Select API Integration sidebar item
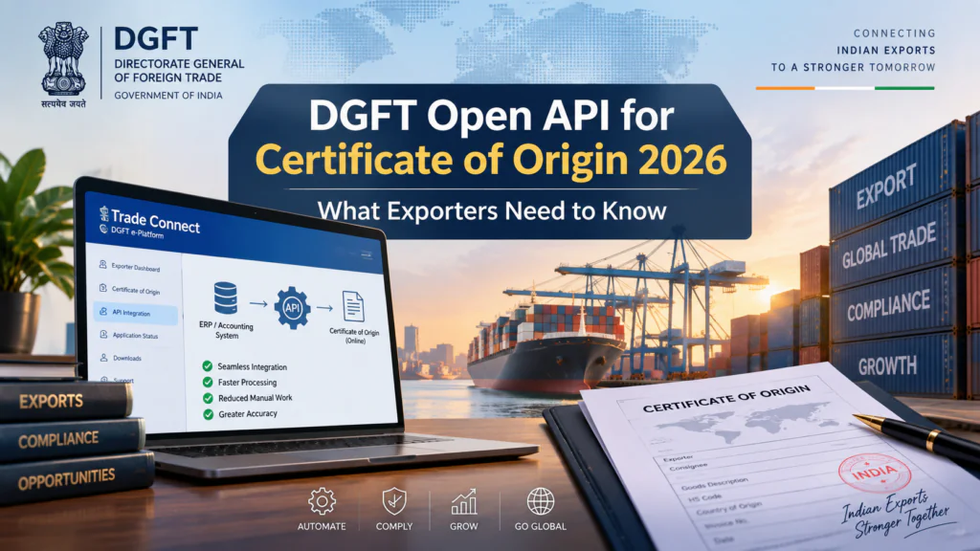 pyautogui.click(x=135, y=313)
